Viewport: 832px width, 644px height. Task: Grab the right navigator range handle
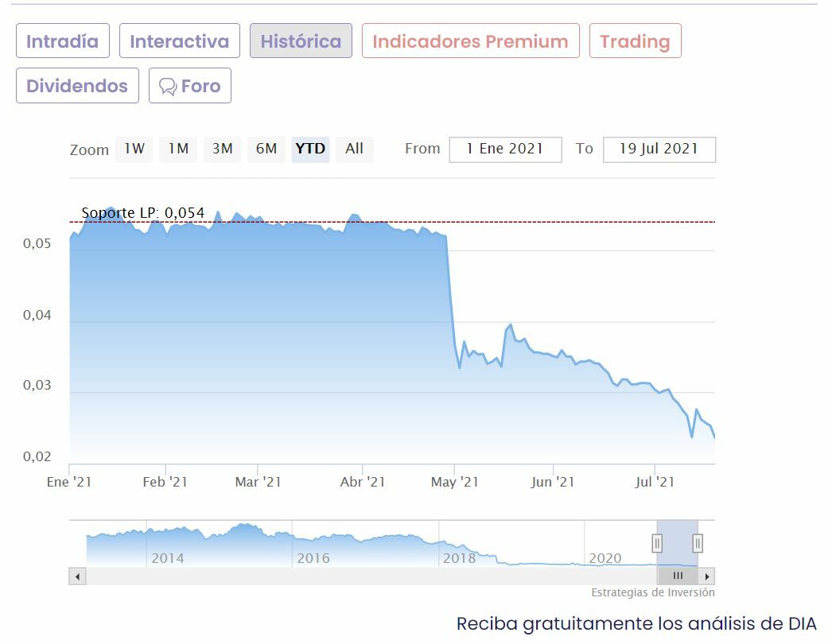[698, 543]
